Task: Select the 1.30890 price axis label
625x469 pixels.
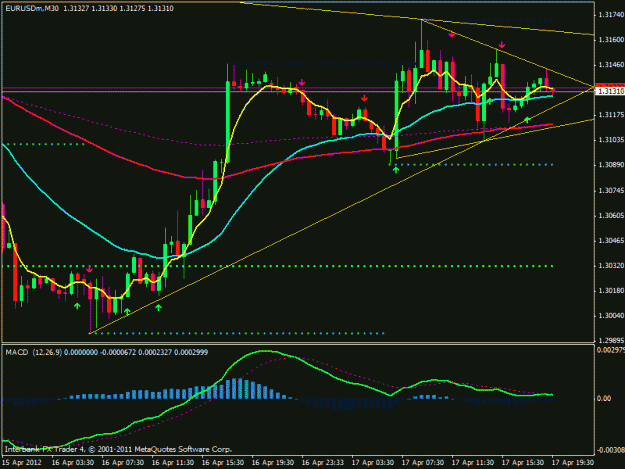Action: [x=611, y=165]
